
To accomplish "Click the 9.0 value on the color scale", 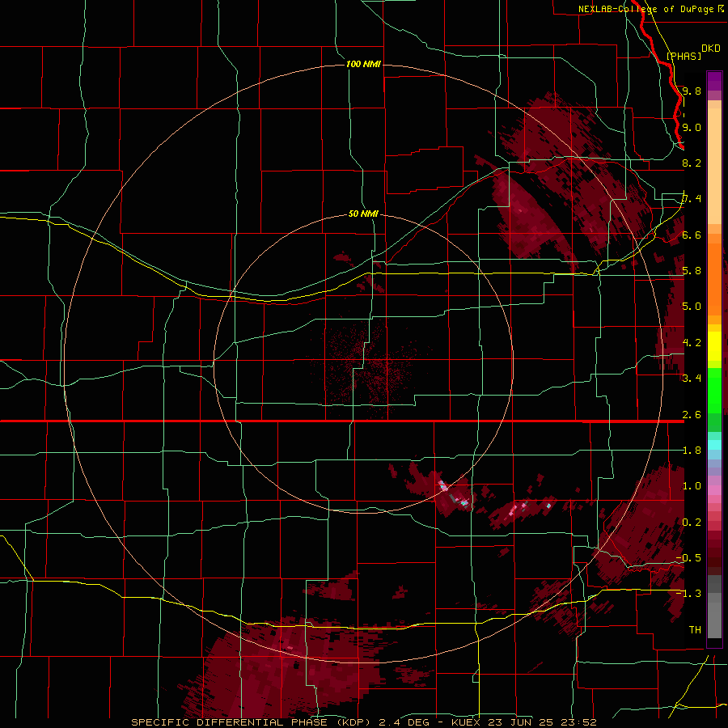I will click(x=692, y=127).
